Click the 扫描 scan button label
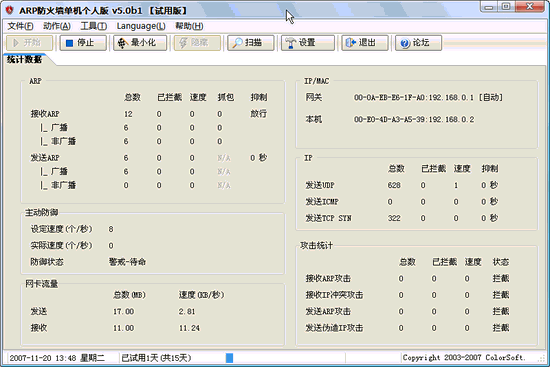 pyautogui.click(x=253, y=43)
